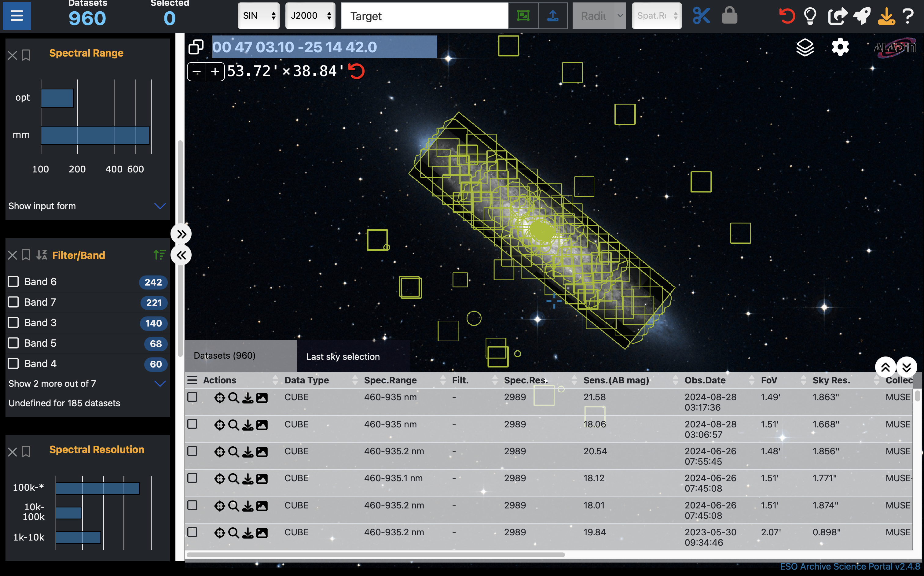Click the lightbulb hints icon
Viewport: 924px width, 576px height.
(810, 16)
